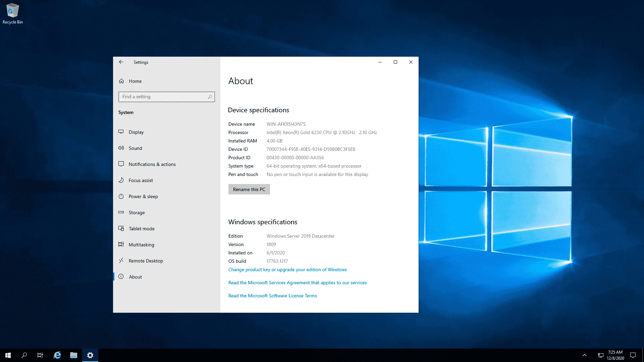644x362 pixels.
Task: Go back with the Settings back arrow
Action: (x=121, y=62)
